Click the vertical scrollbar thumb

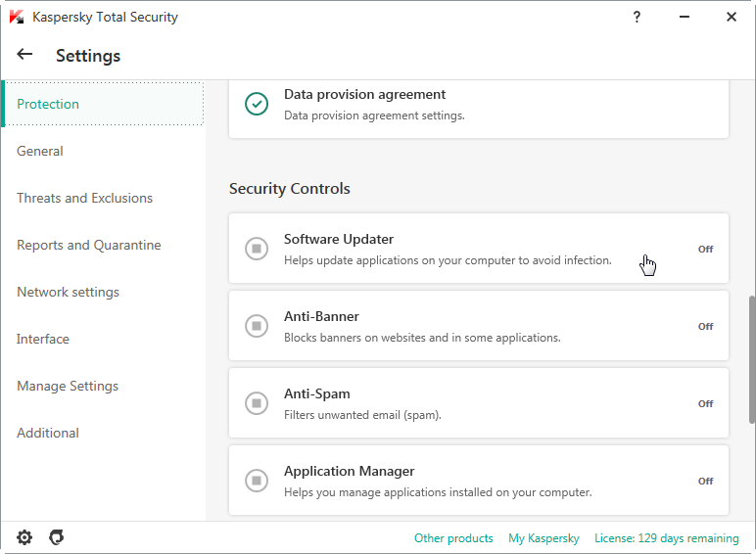click(752, 360)
